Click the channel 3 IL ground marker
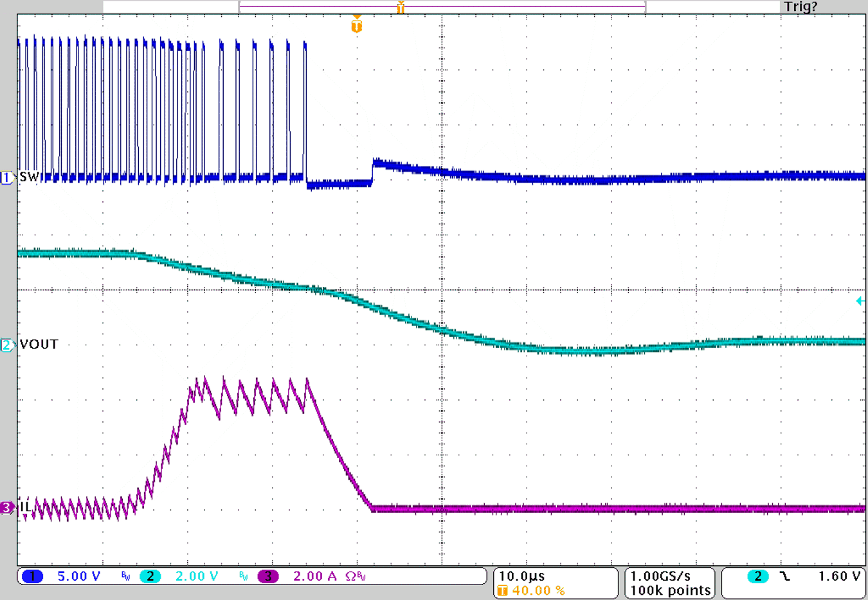This screenshot has width=868, height=600. coord(6,508)
